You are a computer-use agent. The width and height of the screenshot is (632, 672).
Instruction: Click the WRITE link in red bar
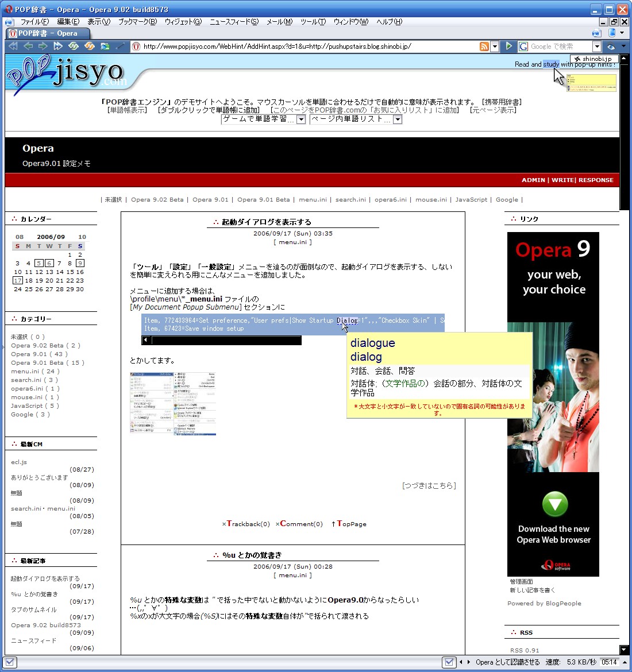coord(562,180)
